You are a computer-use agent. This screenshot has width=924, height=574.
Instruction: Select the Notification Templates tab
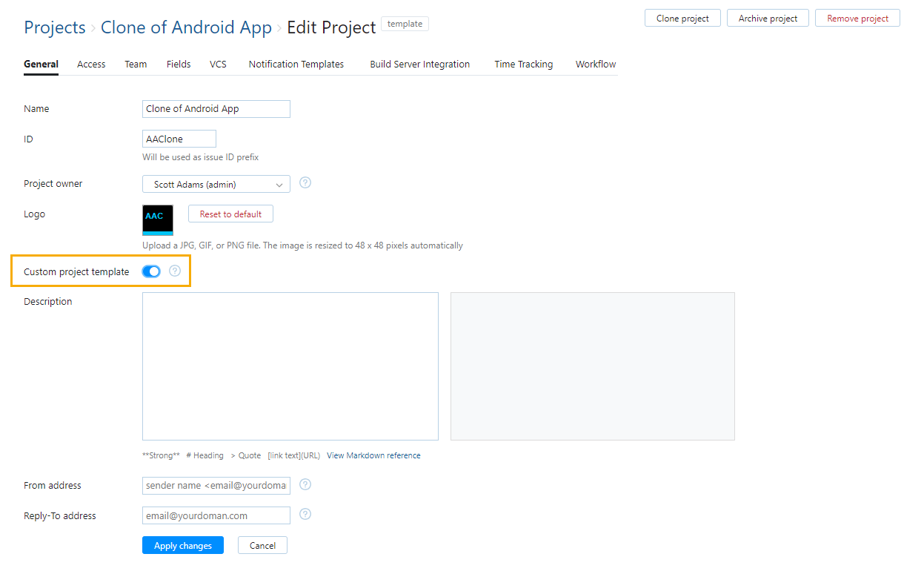click(x=296, y=64)
